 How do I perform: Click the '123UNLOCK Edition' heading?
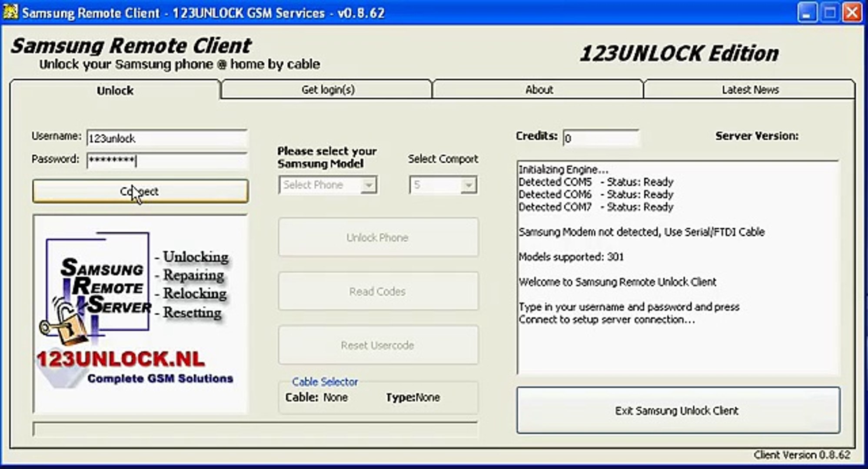click(x=679, y=53)
